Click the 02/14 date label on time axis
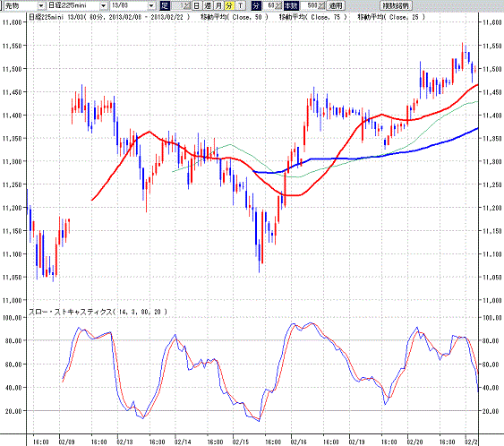The width and height of the screenshot is (504, 446). [x=183, y=442]
